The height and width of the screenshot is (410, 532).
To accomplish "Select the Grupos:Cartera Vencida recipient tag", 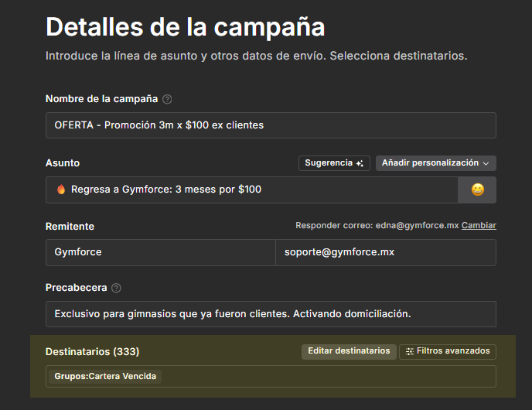I will click(x=105, y=377).
